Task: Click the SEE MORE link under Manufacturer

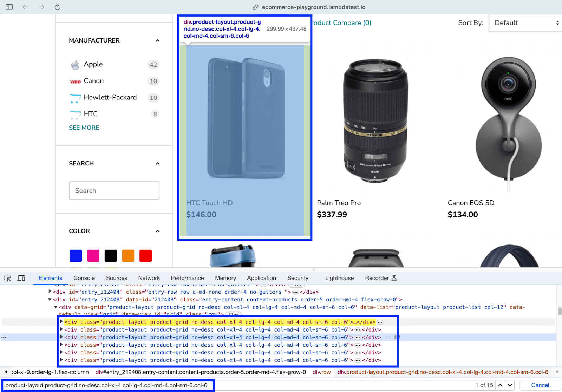Action: pos(84,128)
